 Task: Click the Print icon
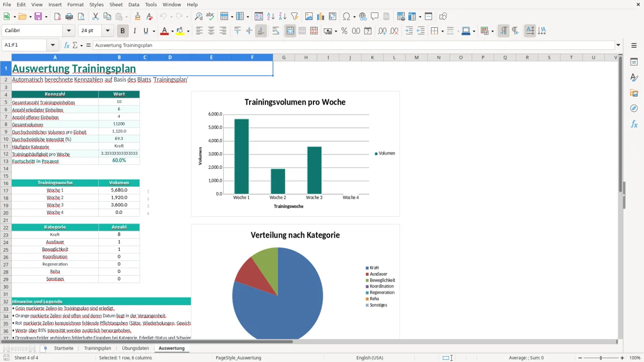[69, 17]
